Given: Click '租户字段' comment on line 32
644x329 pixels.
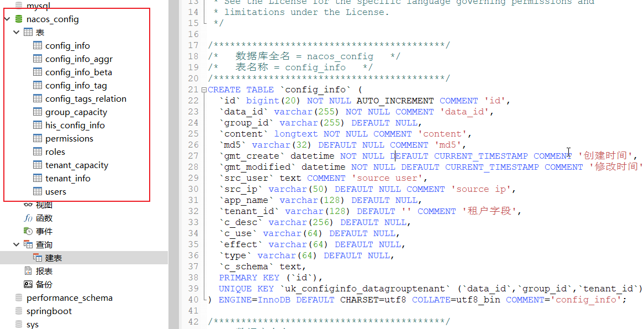Looking at the screenshot, I should 489,211.
